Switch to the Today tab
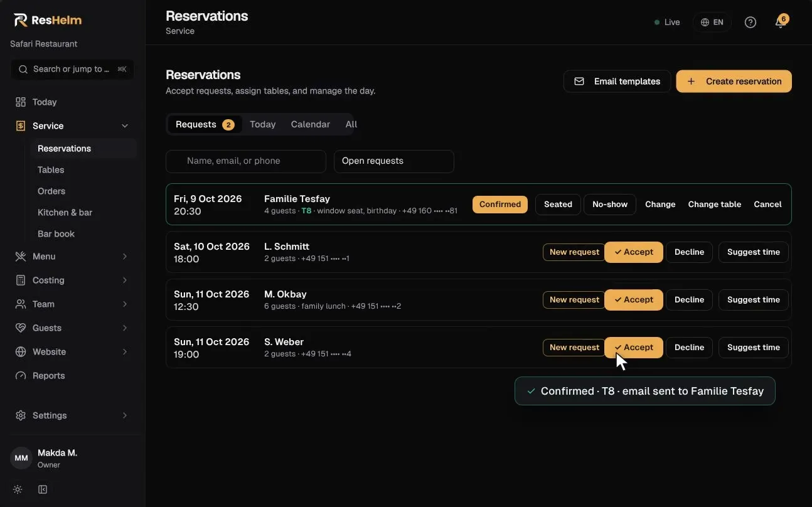This screenshot has height=507, width=812. (262, 124)
